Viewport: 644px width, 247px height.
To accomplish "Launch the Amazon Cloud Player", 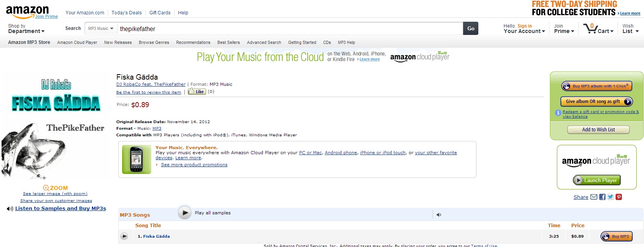I will point(597,180).
